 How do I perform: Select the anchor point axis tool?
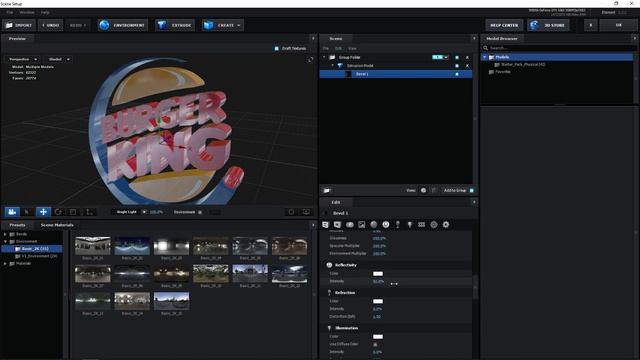coord(89,212)
